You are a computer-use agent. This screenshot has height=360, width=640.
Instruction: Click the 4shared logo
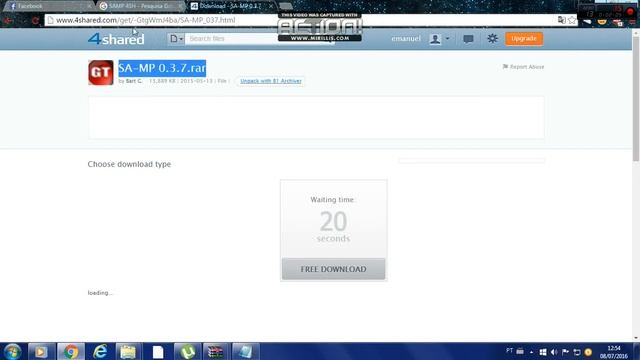116,39
